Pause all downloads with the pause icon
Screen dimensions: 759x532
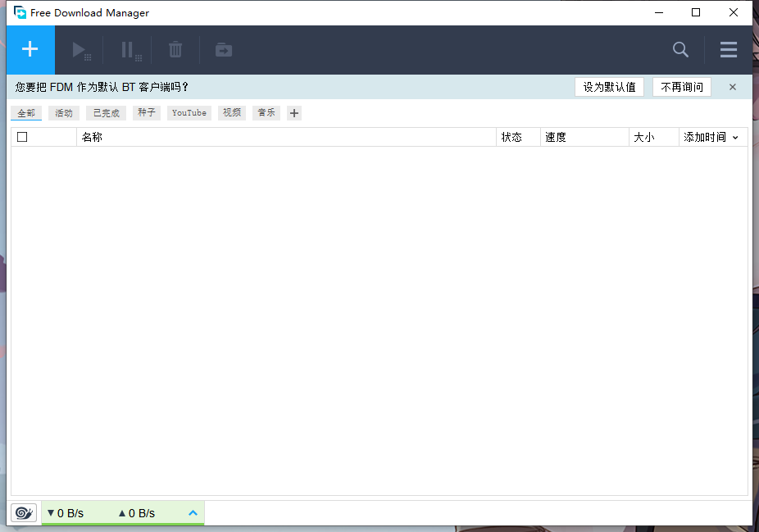(x=130, y=50)
